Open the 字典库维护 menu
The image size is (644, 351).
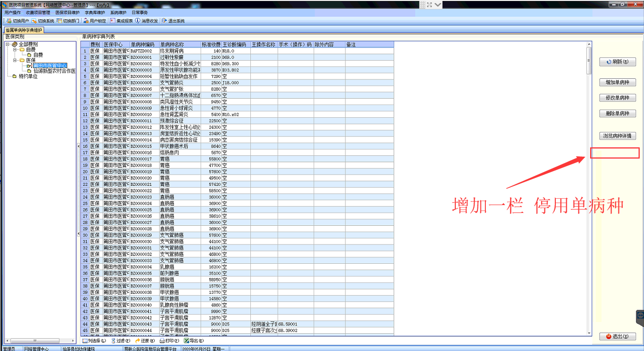[x=95, y=13]
